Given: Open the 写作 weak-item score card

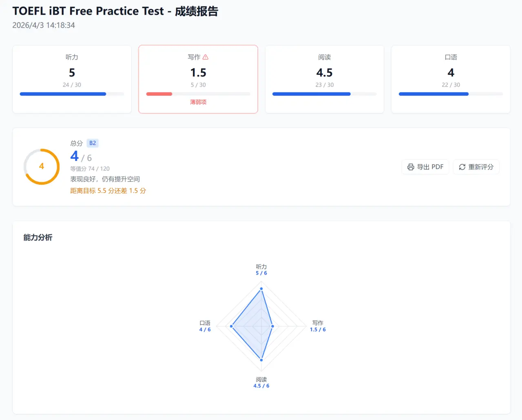Looking at the screenshot, I should pyautogui.click(x=198, y=79).
